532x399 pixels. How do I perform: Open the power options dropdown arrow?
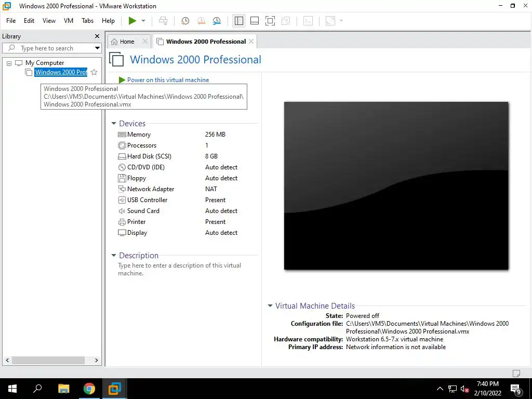pyautogui.click(x=143, y=21)
